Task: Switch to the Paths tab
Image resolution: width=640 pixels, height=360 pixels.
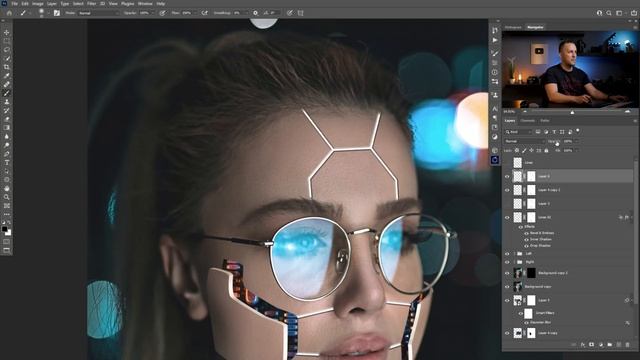Action: click(544, 121)
